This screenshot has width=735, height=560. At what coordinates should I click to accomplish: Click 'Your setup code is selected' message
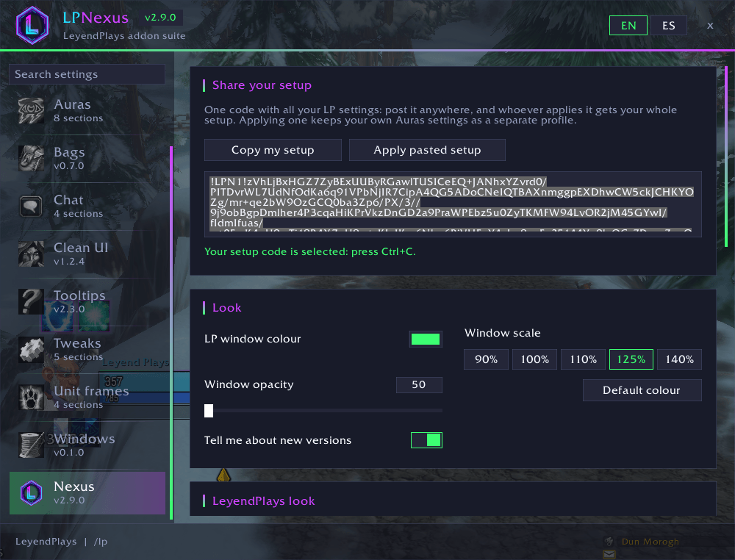click(310, 251)
